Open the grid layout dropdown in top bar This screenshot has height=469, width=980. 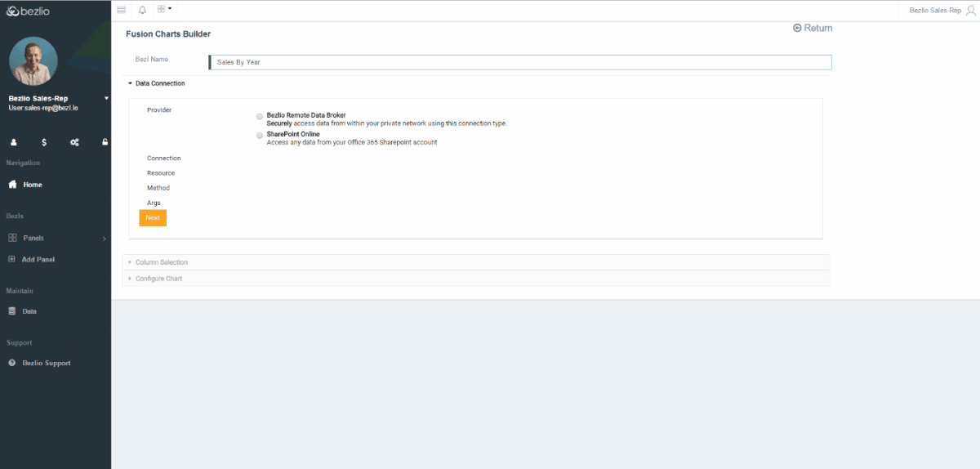coord(164,9)
